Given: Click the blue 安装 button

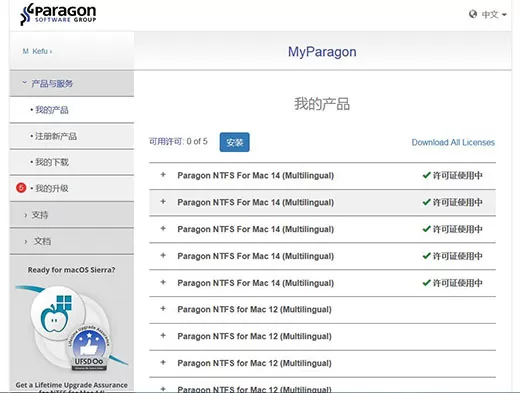Looking at the screenshot, I should [234, 142].
